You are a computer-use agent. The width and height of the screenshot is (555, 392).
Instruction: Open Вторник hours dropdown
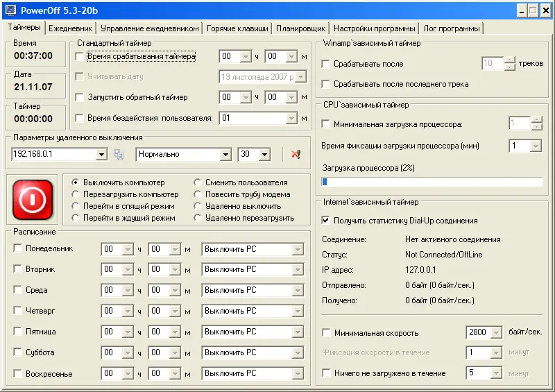pos(128,270)
